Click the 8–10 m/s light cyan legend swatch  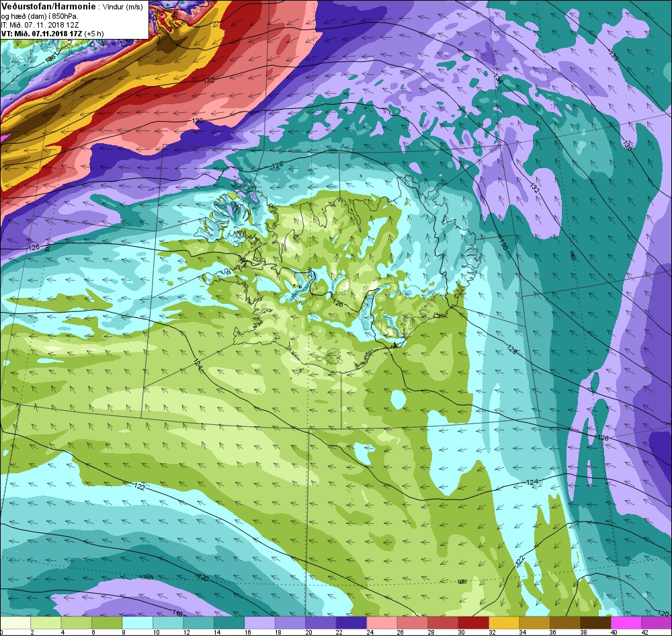click(x=138, y=623)
